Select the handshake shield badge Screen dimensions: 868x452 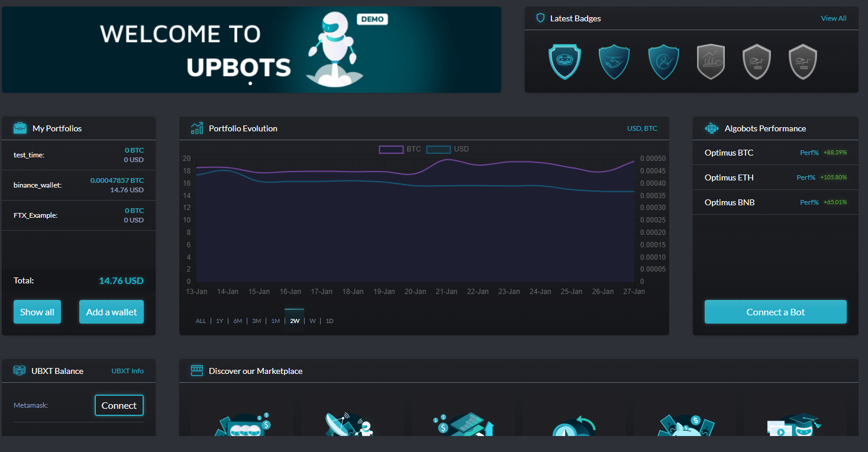pos(614,62)
